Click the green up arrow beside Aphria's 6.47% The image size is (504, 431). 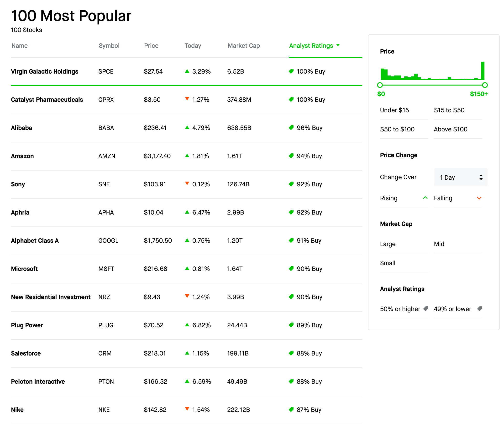click(187, 212)
